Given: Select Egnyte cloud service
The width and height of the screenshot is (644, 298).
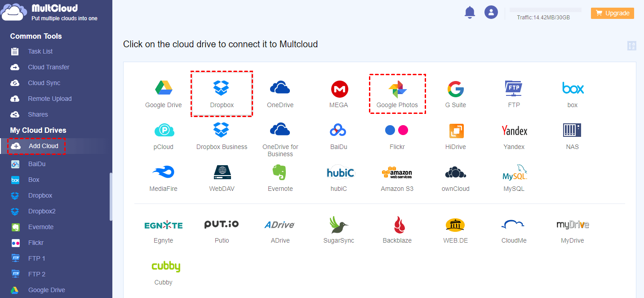Looking at the screenshot, I should pyautogui.click(x=163, y=225).
